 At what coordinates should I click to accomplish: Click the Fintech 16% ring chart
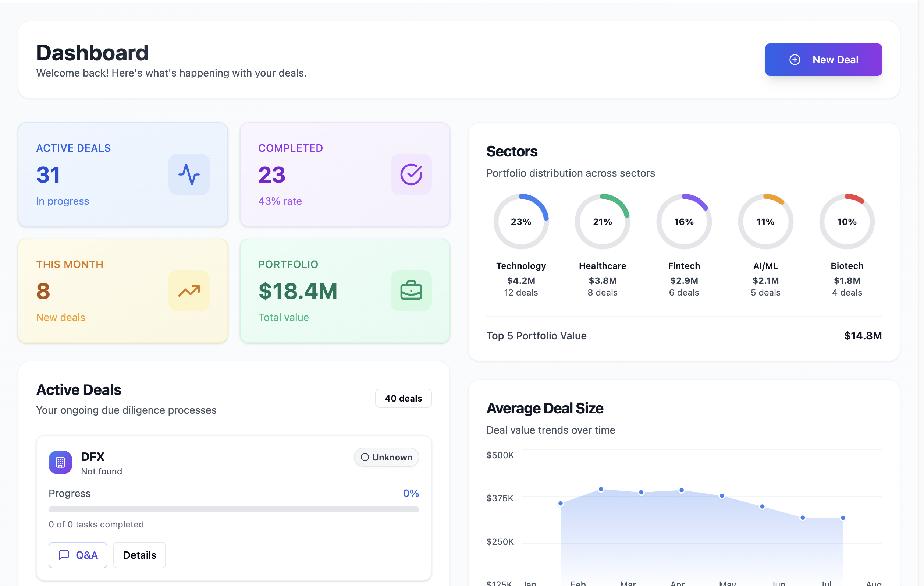pos(684,222)
